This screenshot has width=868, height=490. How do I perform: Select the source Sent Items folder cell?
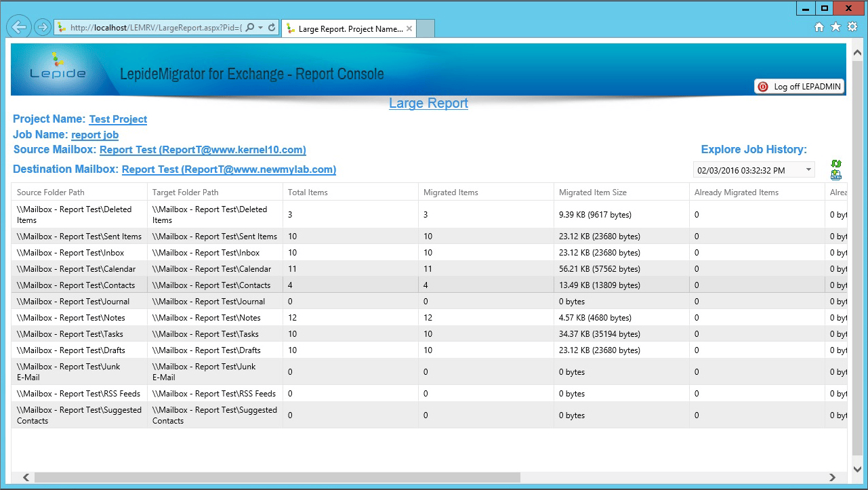coord(79,237)
